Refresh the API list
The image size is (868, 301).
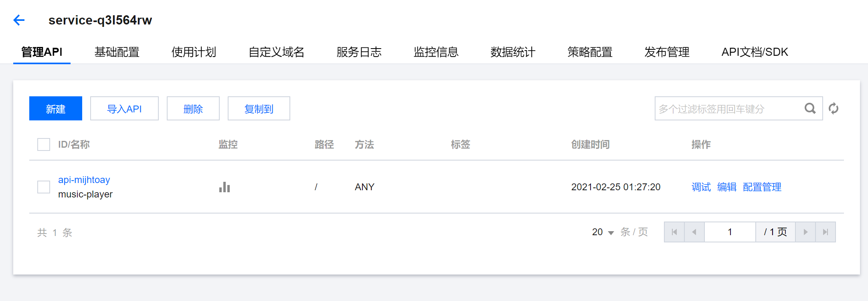(x=834, y=108)
